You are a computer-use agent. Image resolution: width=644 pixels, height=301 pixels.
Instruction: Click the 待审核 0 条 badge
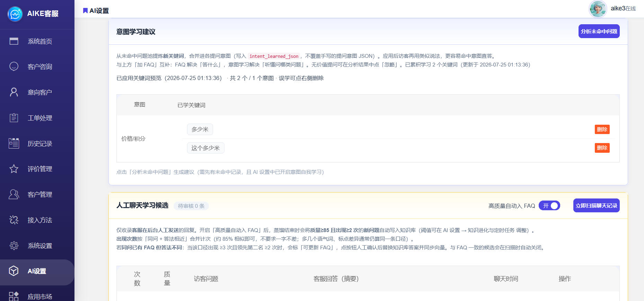point(191,206)
